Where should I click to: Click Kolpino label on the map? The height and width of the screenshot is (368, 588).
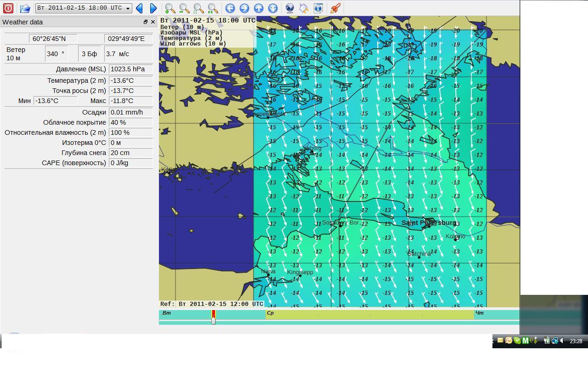tap(455, 236)
